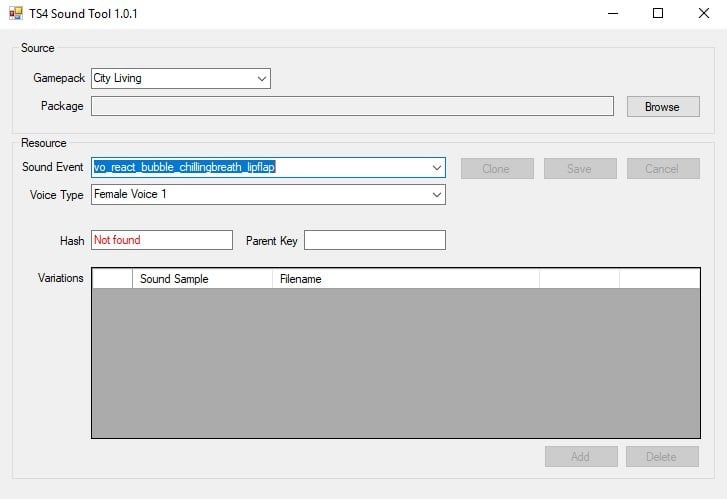Click inside the Package path field
This screenshot has height=499, width=727.
(x=352, y=106)
